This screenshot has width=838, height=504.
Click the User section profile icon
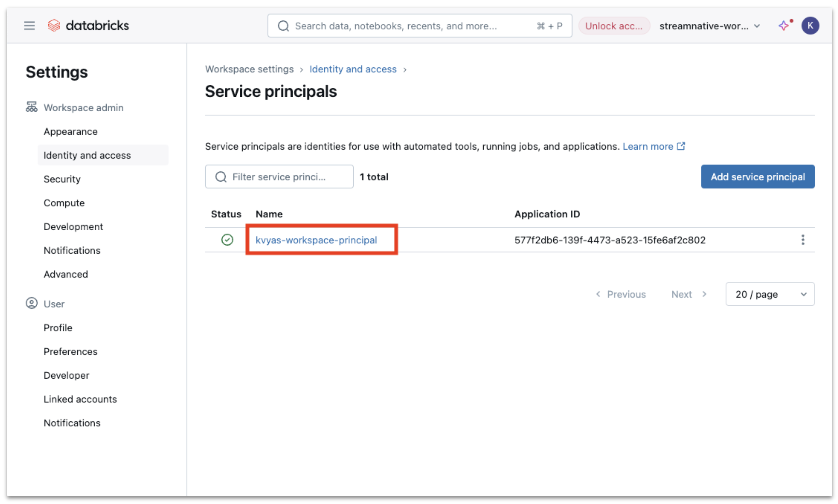click(x=31, y=303)
